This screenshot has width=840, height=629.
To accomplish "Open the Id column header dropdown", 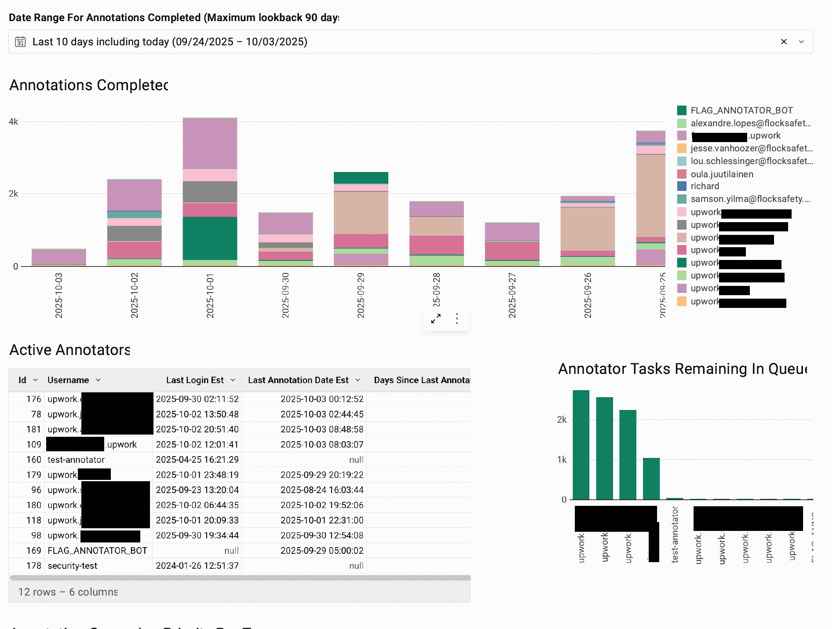I will click(x=36, y=380).
